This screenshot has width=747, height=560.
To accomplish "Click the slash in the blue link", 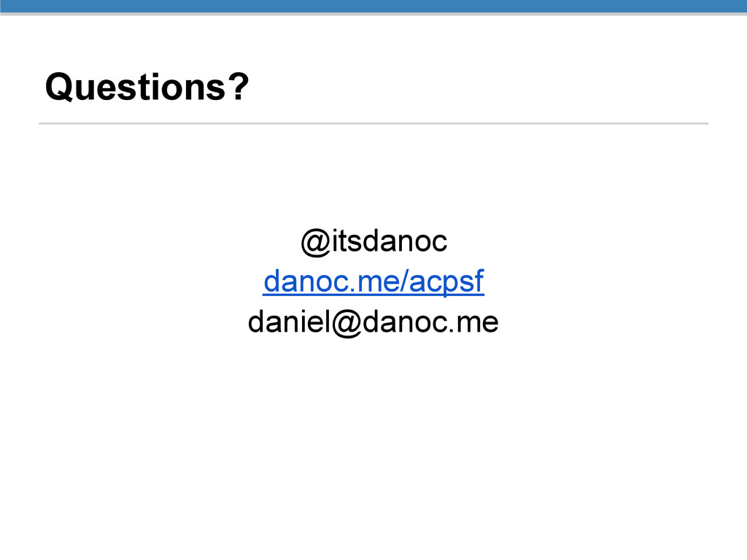I will point(404,281).
